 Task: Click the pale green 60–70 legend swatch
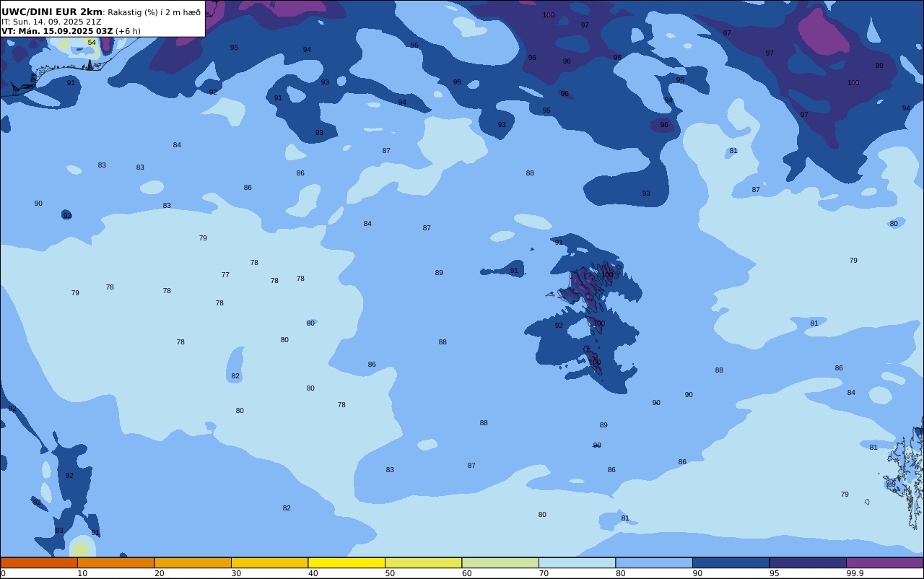500,562
